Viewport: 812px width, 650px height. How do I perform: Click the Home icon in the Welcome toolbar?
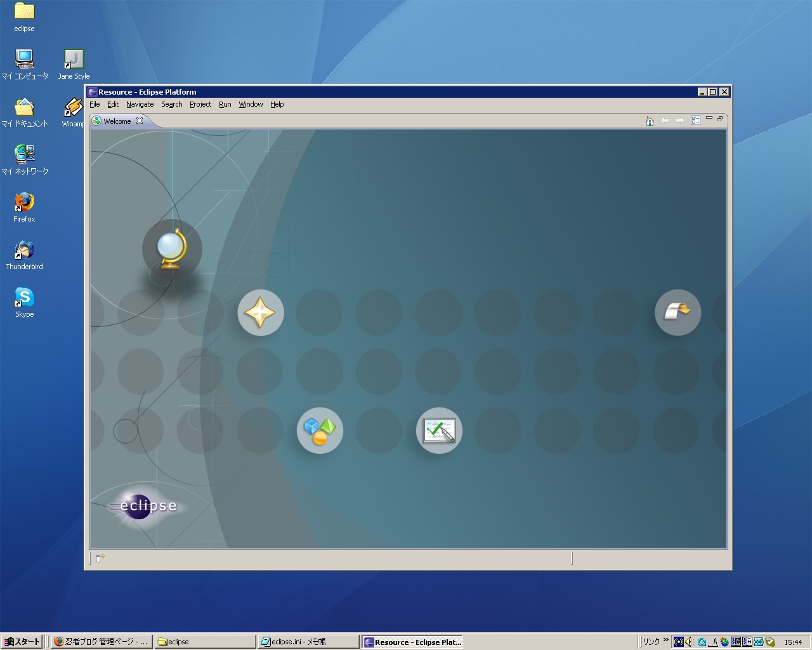650,121
